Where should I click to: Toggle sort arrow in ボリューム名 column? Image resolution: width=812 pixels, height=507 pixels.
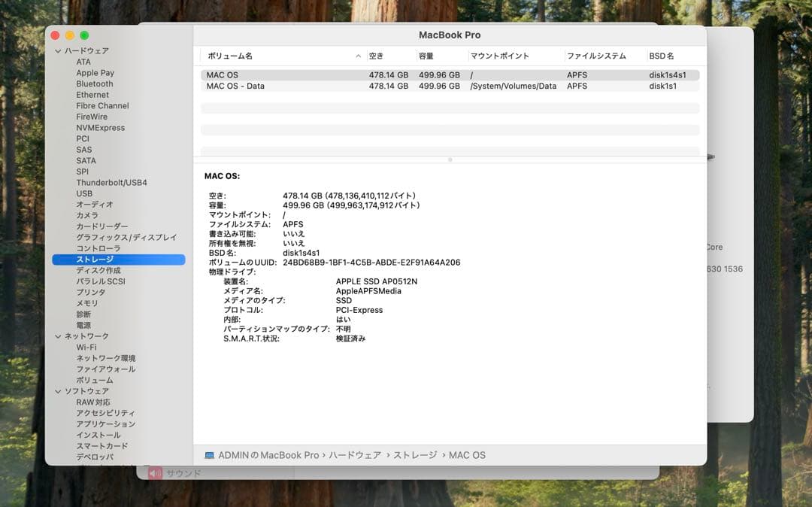[359, 56]
